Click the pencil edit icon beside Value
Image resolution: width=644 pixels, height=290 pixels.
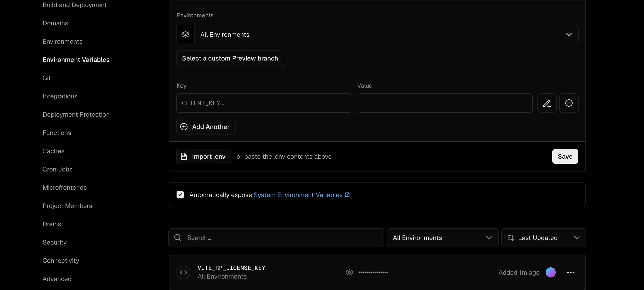pos(547,103)
